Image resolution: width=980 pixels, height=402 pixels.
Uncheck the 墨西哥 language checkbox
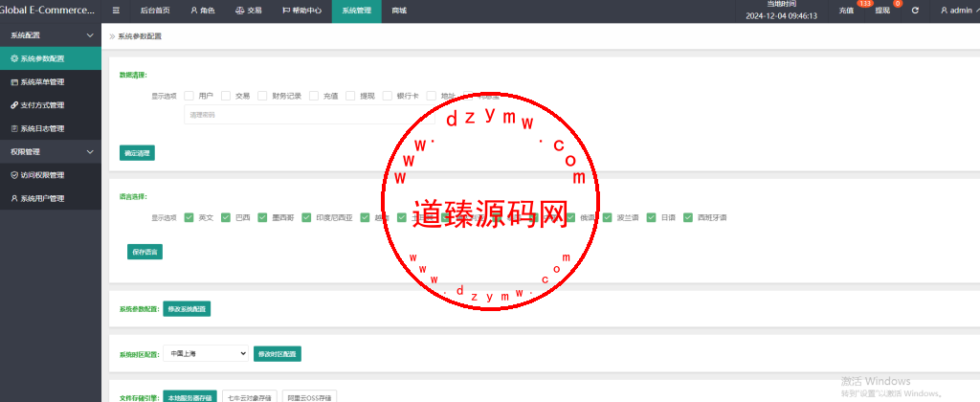pyautogui.click(x=262, y=217)
